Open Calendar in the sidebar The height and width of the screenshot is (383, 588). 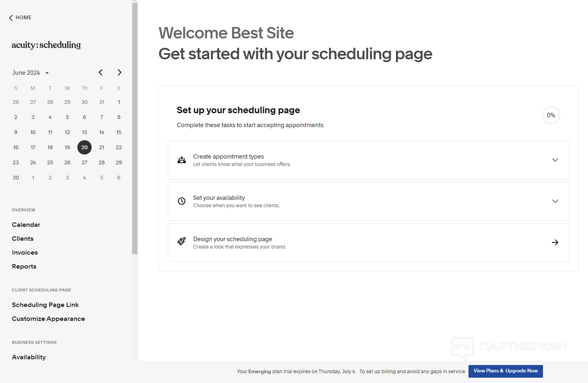pyautogui.click(x=26, y=225)
